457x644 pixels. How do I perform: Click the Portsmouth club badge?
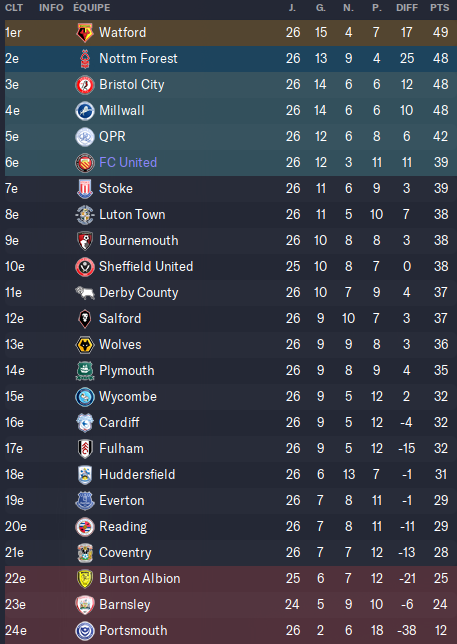[x=85, y=630]
